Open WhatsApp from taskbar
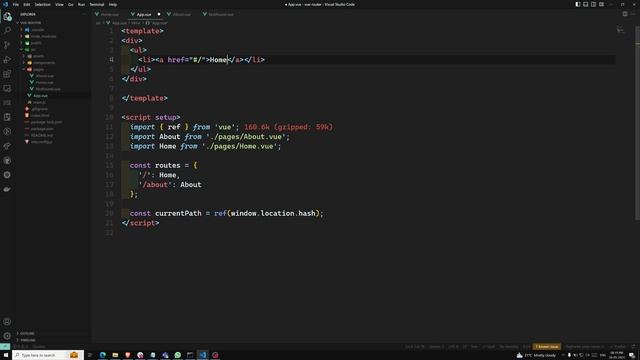This screenshot has height=360, width=640. point(178,355)
